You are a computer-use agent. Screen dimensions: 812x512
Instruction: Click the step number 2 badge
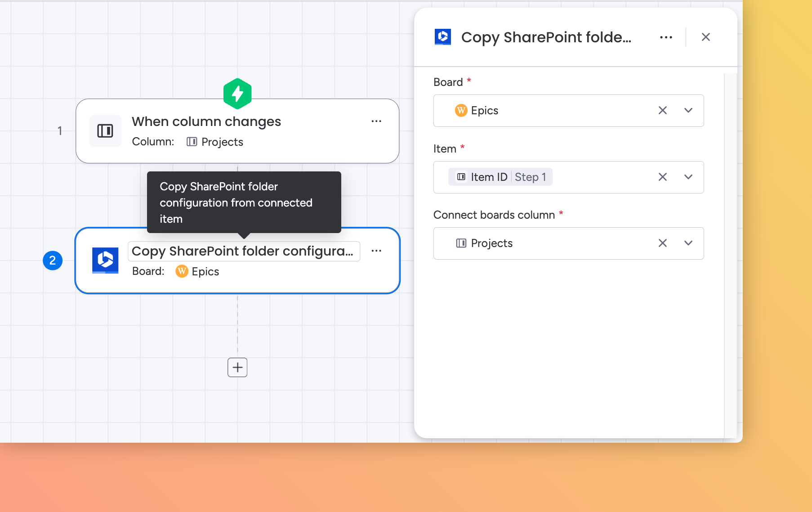[x=53, y=260]
